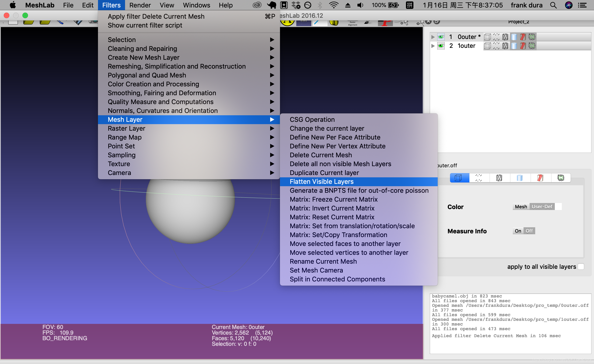Click the white user-defined color swatch
The height and width of the screenshot is (364, 594).
click(x=558, y=206)
